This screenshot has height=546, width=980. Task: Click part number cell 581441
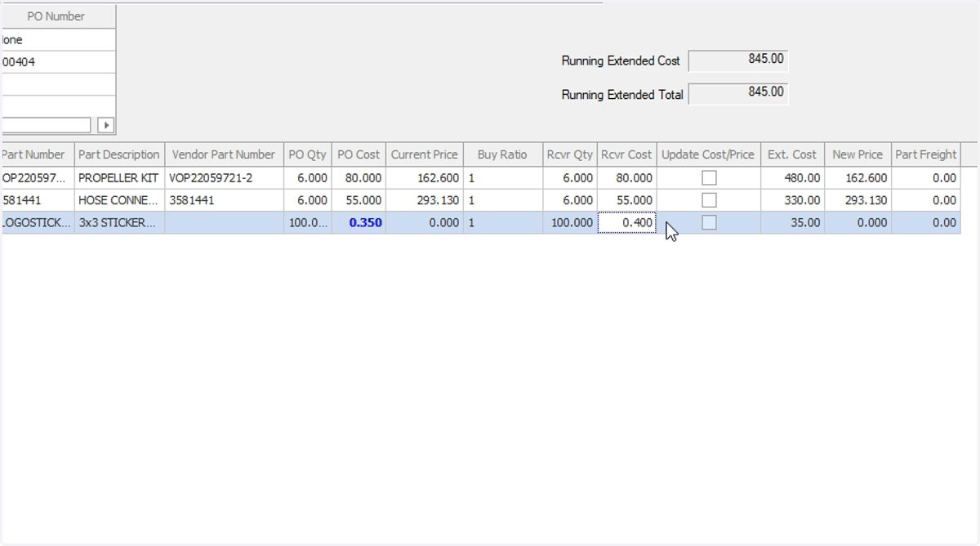coord(37,200)
